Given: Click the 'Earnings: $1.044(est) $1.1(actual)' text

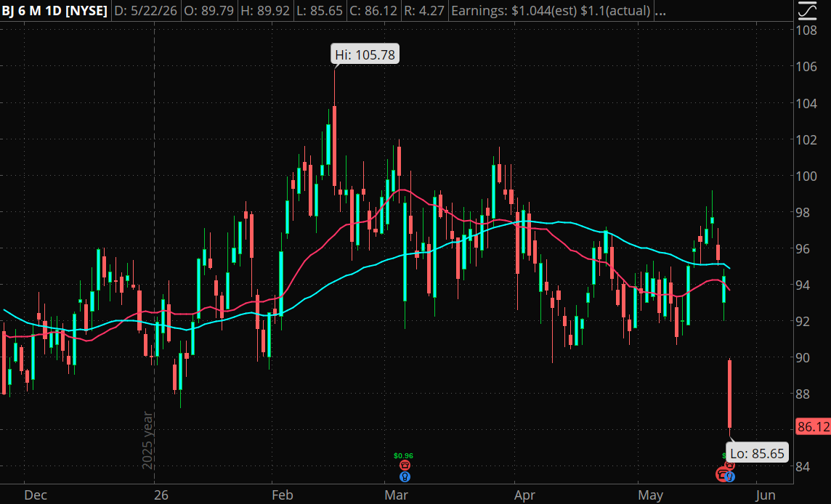Looking at the screenshot, I should pyautogui.click(x=551, y=11).
